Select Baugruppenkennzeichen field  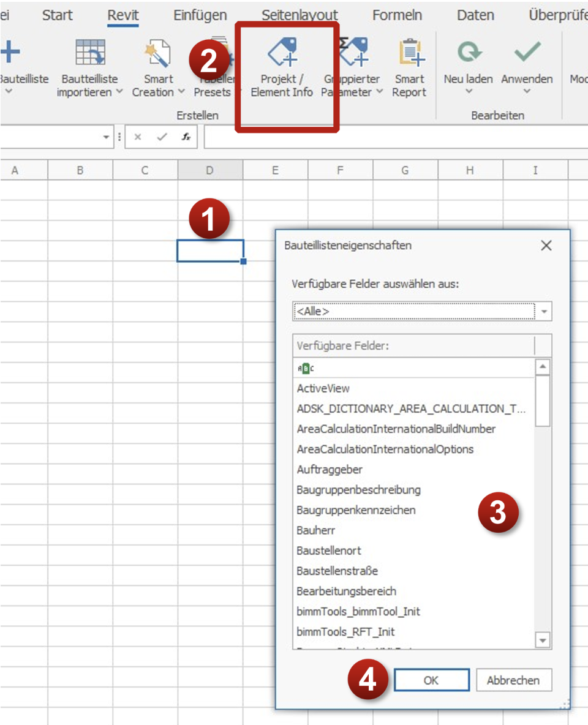413,511
